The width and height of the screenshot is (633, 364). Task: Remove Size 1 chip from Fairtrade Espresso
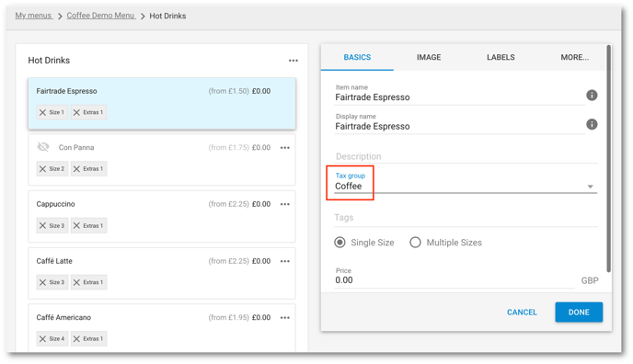tap(42, 112)
